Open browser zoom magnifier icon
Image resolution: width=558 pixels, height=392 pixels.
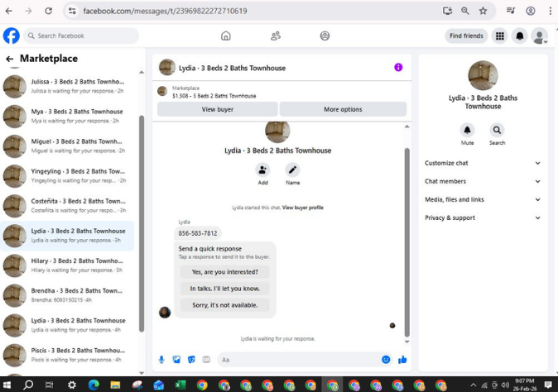pos(465,11)
